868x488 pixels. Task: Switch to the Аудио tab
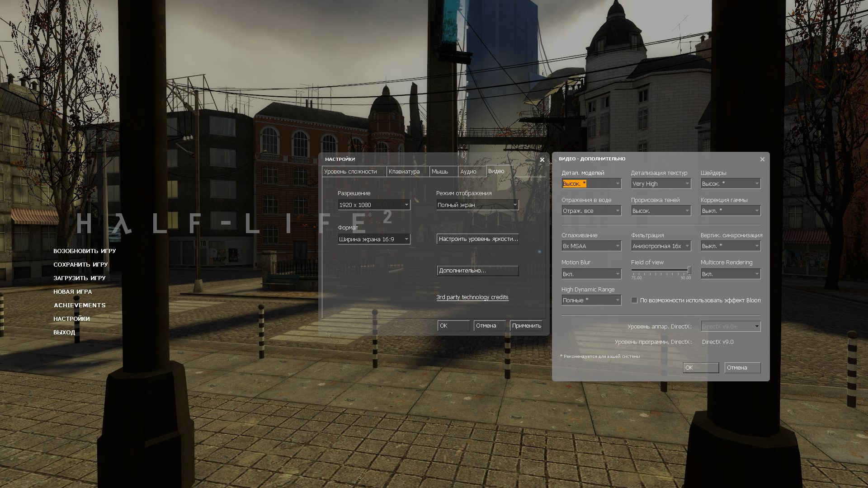pyautogui.click(x=472, y=172)
